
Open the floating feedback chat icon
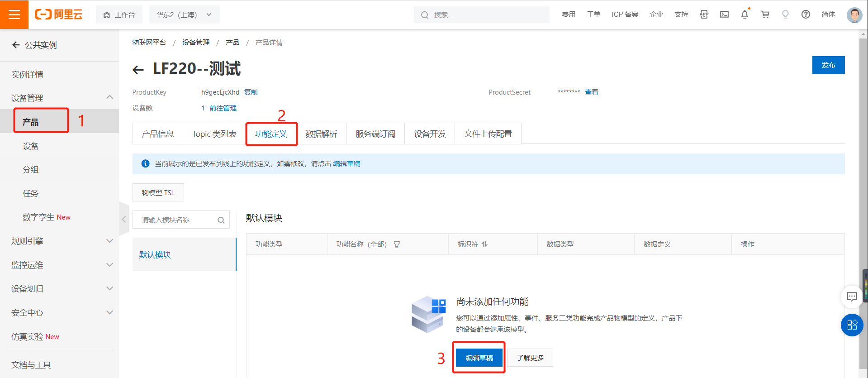click(852, 297)
